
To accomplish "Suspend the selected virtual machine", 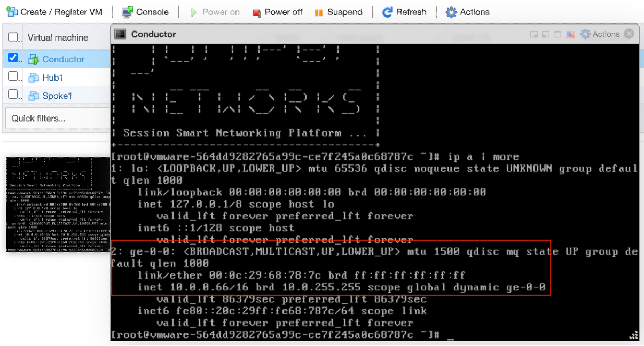I will pos(338,12).
